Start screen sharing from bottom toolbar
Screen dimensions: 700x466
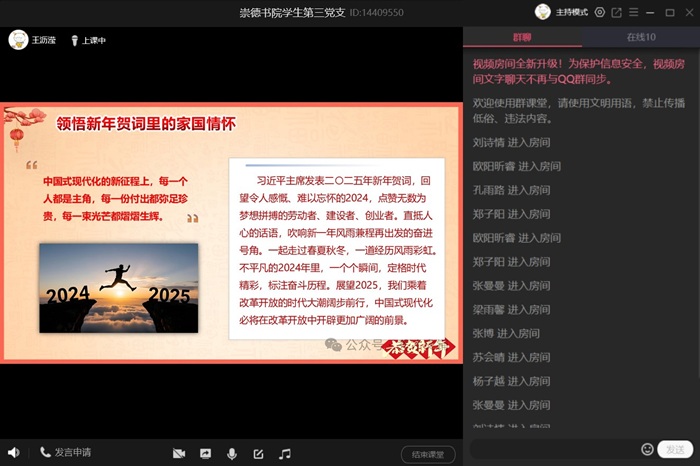[x=206, y=453]
